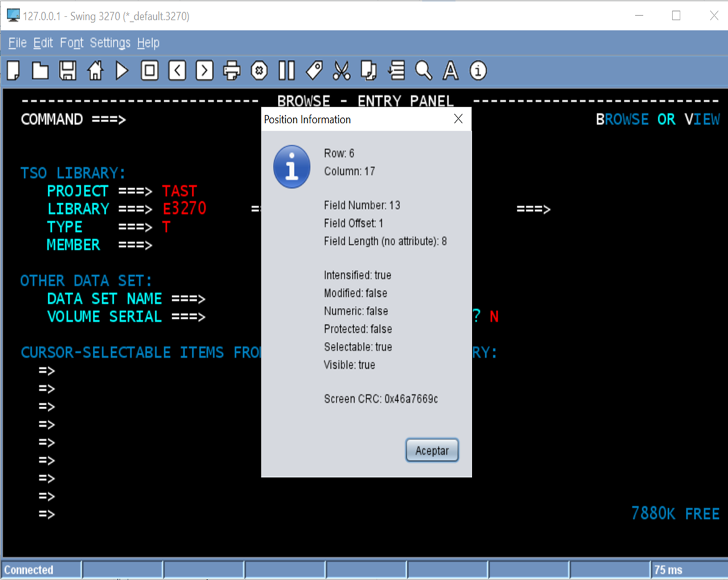Click the pause bars toolbar icon
728x580 pixels.
click(x=286, y=71)
